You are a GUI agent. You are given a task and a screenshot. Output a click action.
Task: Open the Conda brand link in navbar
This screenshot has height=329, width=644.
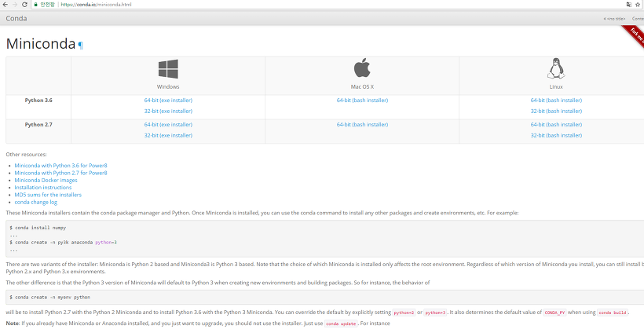coord(16,19)
